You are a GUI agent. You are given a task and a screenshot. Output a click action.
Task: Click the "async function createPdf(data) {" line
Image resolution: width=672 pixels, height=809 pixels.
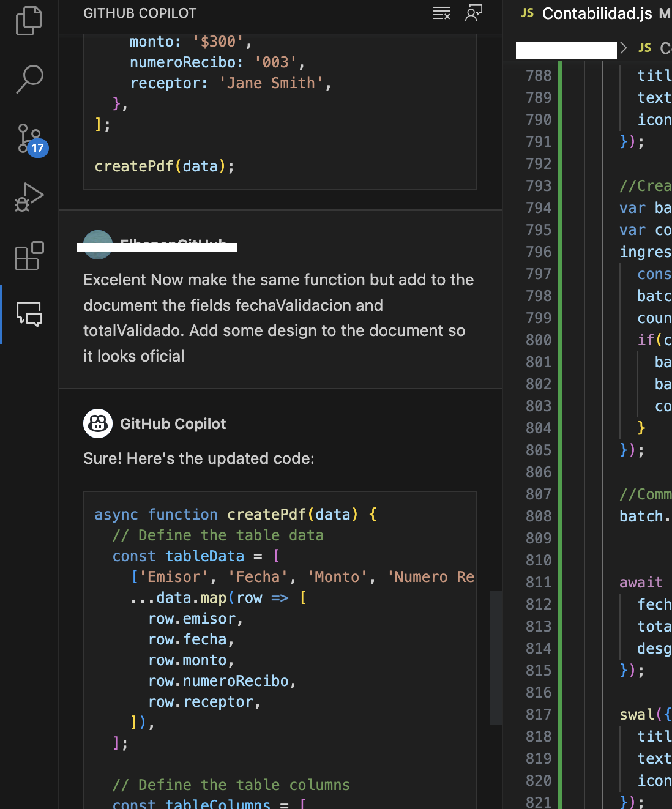(x=236, y=514)
